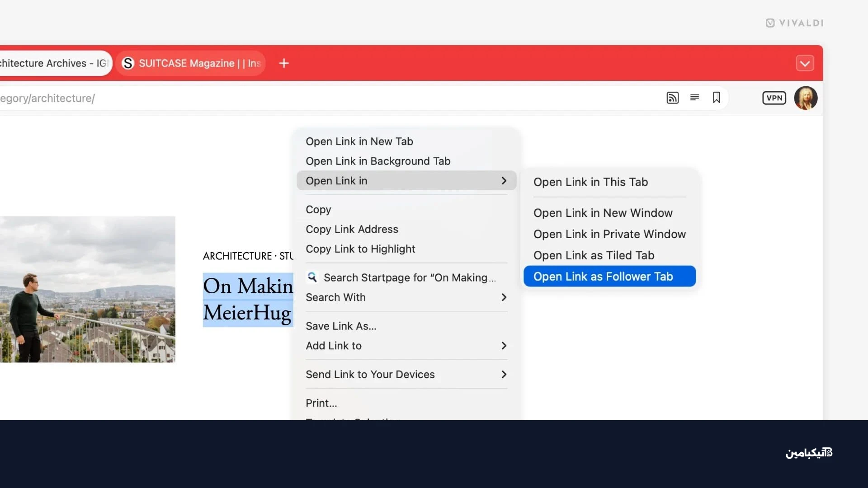Select Open Link as Tiled Tab

pyautogui.click(x=594, y=255)
